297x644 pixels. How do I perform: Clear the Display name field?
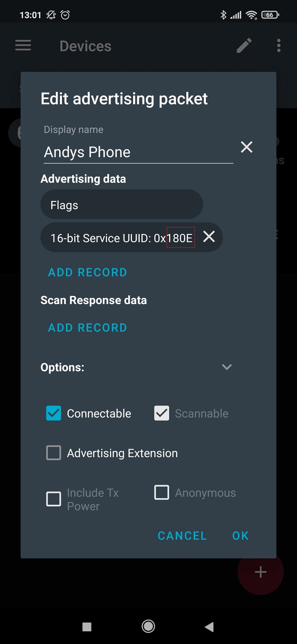pos(246,147)
